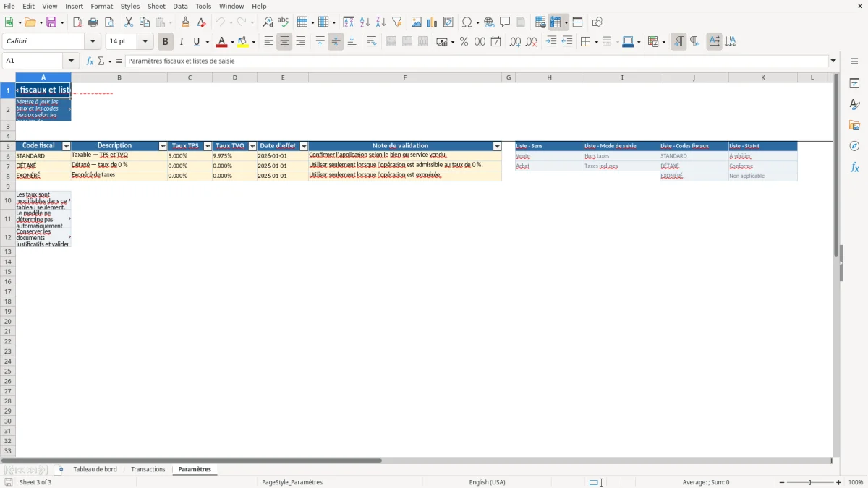
Task: Open Find & Replace
Action: pyautogui.click(x=268, y=22)
